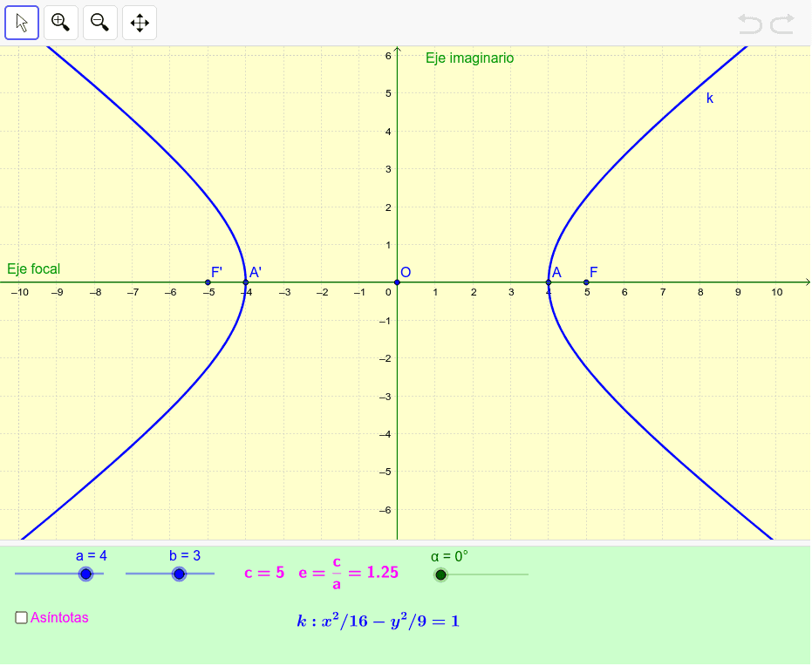Click the equation text k: x²/16 − y²/9 = 1
This screenshot has width=812, height=666.
[x=378, y=621]
